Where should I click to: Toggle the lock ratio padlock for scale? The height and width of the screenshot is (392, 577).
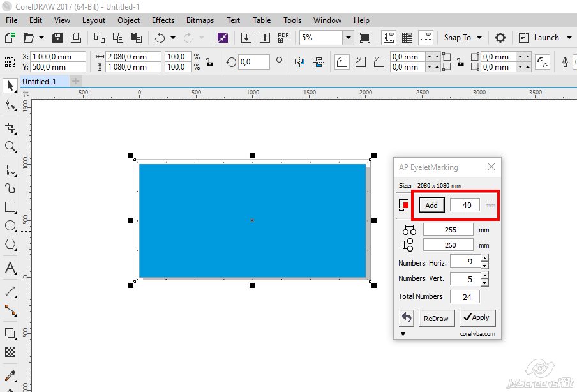click(210, 62)
